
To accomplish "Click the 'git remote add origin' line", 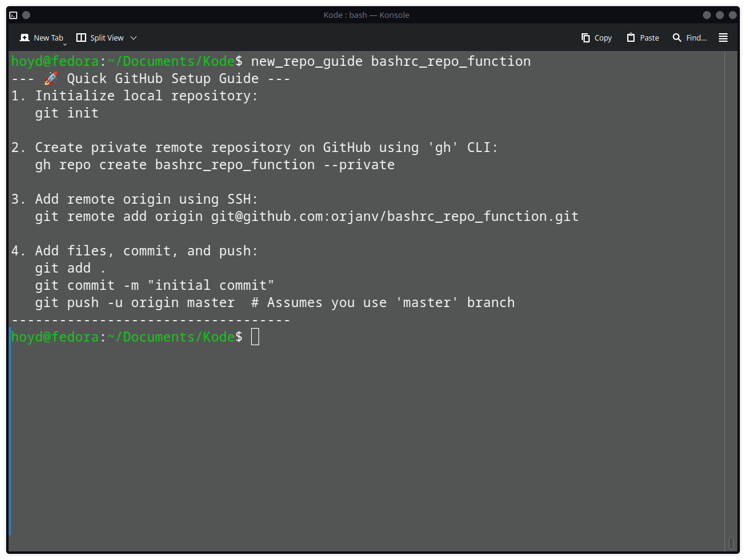I will click(x=307, y=217).
